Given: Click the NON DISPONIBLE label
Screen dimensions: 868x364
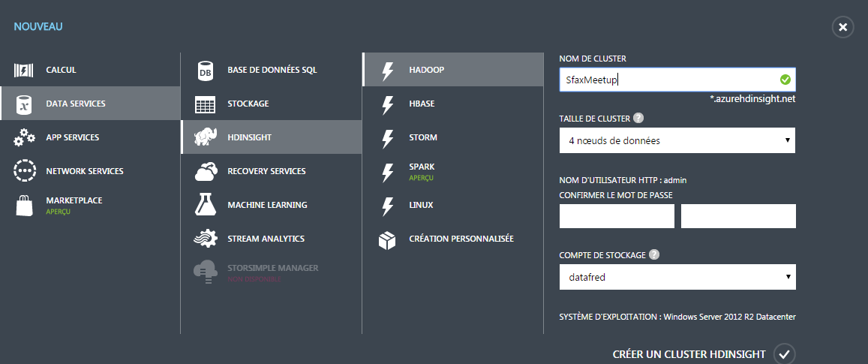Looking at the screenshot, I should click(x=254, y=279).
